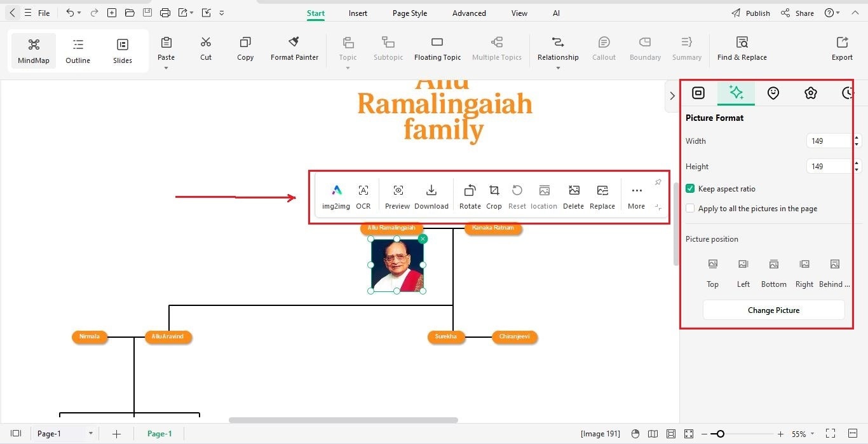Open the emoji sticker panel tab
The height and width of the screenshot is (444, 868).
click(x=773, y=93)
